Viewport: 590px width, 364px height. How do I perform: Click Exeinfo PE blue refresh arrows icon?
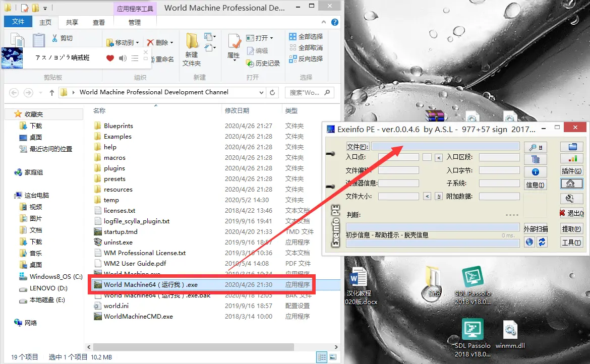pyautogui.click(x=542, y=242)
